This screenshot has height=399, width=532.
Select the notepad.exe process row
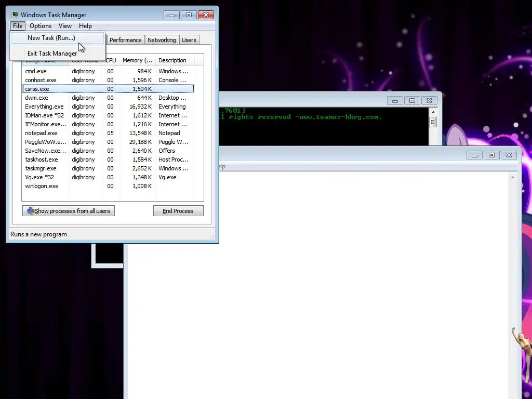[x=108, y=133]
